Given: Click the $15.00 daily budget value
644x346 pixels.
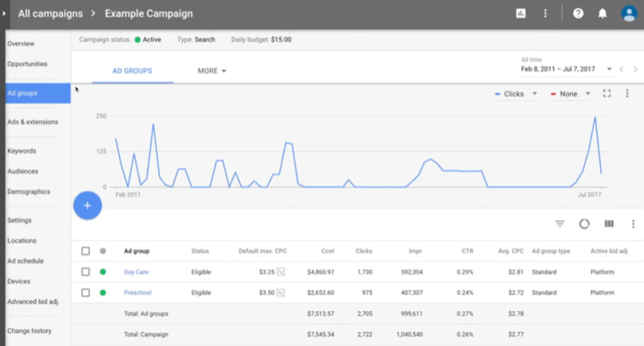Looking at the screenshot, I should click(x=281, y=39).
